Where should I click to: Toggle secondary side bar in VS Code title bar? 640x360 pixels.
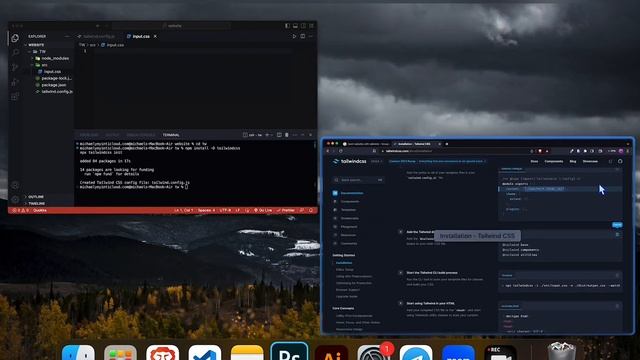point(303,26)
